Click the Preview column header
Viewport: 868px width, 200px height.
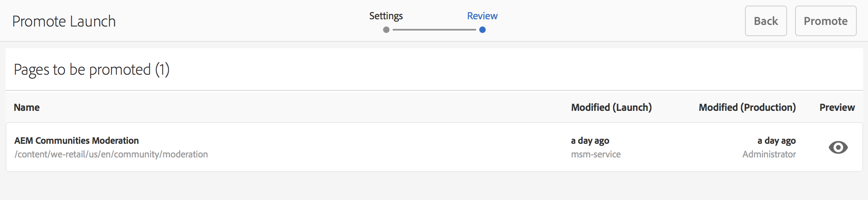pos(837,107)
